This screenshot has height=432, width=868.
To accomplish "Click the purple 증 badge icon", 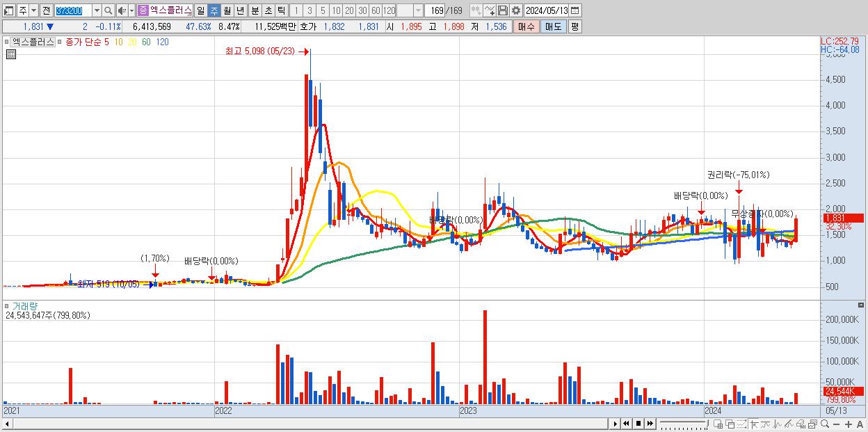I will point(143,10).
